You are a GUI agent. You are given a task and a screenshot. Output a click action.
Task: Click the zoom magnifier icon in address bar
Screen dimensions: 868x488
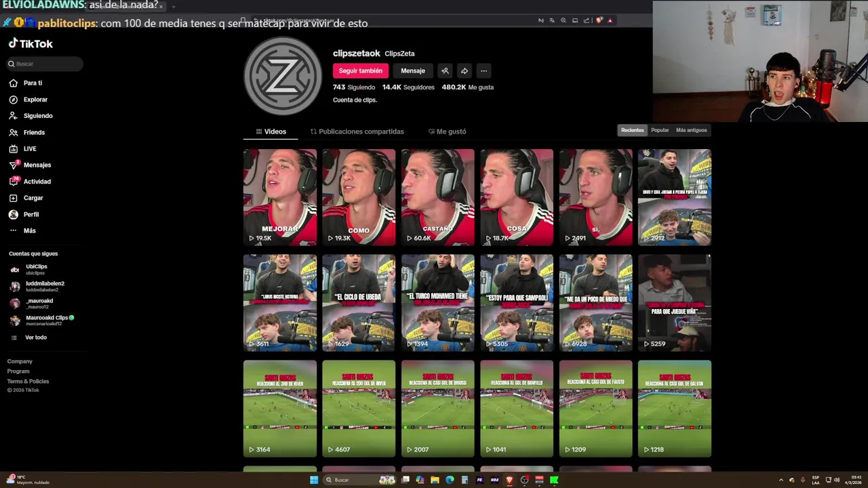564,20
